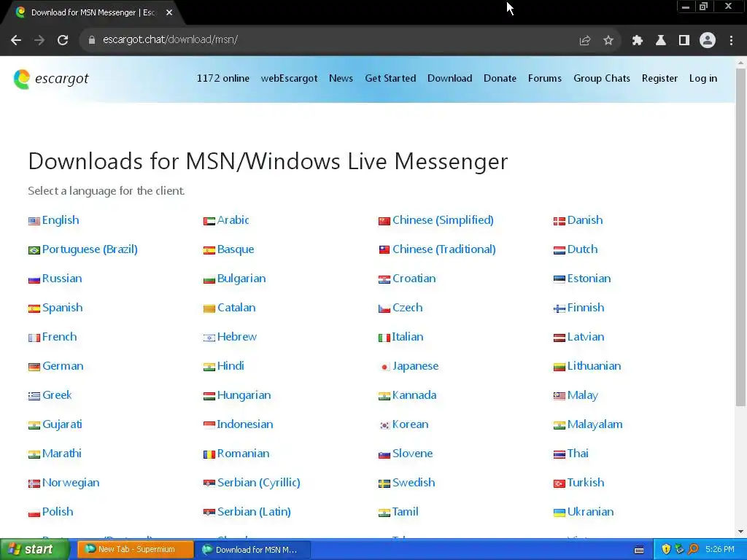Image resolution: width=747 pixels, height=560 pixels.
Task: Open the News navigation item
Action: tap(341, 79)
